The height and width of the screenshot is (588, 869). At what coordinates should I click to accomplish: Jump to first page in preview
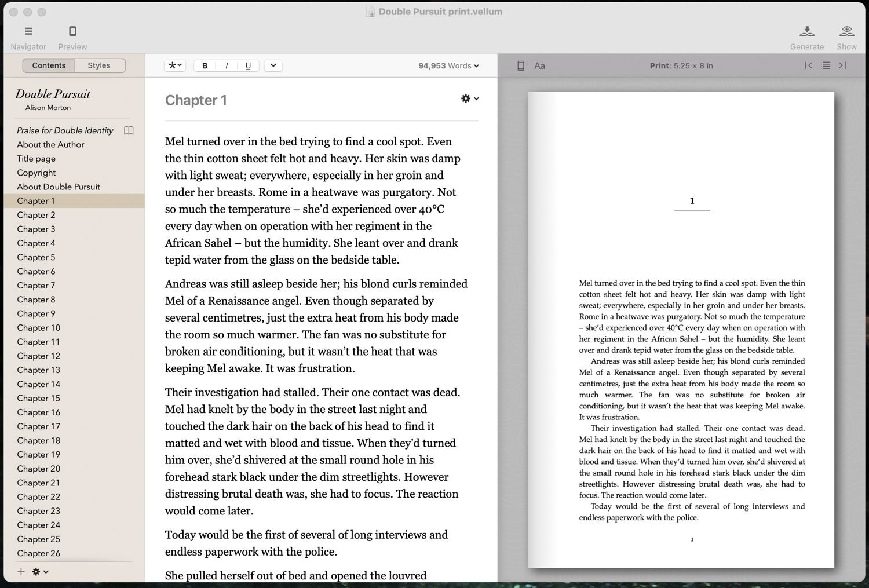[x=808, y=65]
